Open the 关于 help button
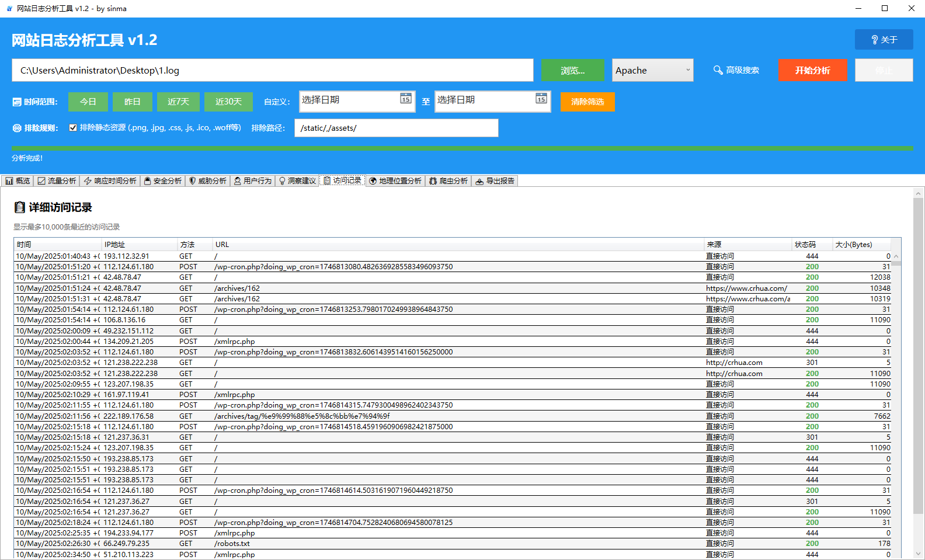This screenshot has width=925, height=560. (884, 40)
